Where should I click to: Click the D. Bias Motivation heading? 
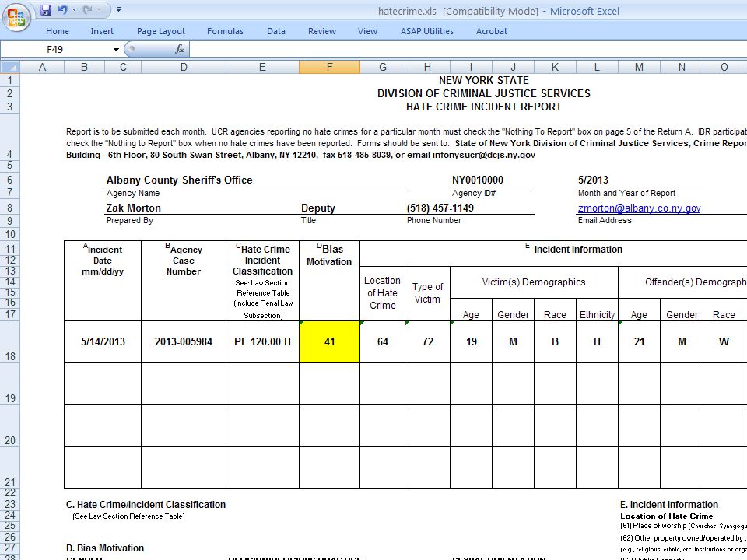(x=105, y=548)
